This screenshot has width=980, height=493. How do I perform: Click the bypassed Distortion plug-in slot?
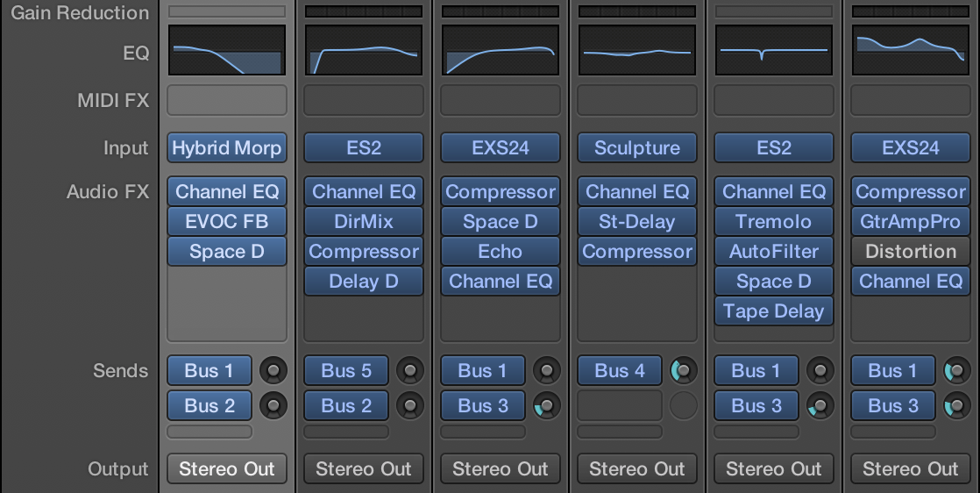click(x=911, y=252)
